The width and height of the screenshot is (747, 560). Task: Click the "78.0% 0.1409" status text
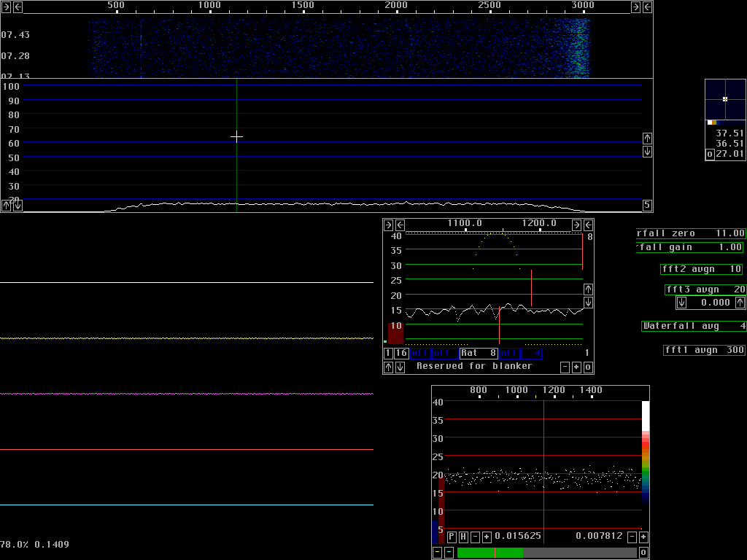coord(34,544)
